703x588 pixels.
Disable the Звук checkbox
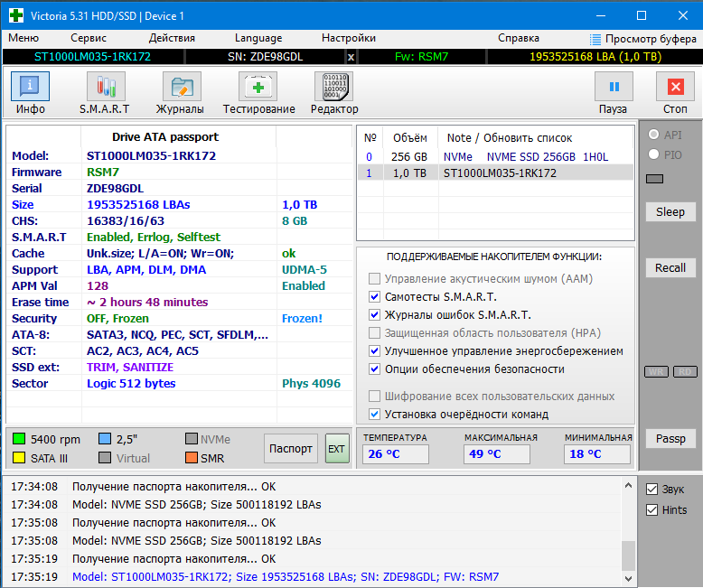click(651, 489)
